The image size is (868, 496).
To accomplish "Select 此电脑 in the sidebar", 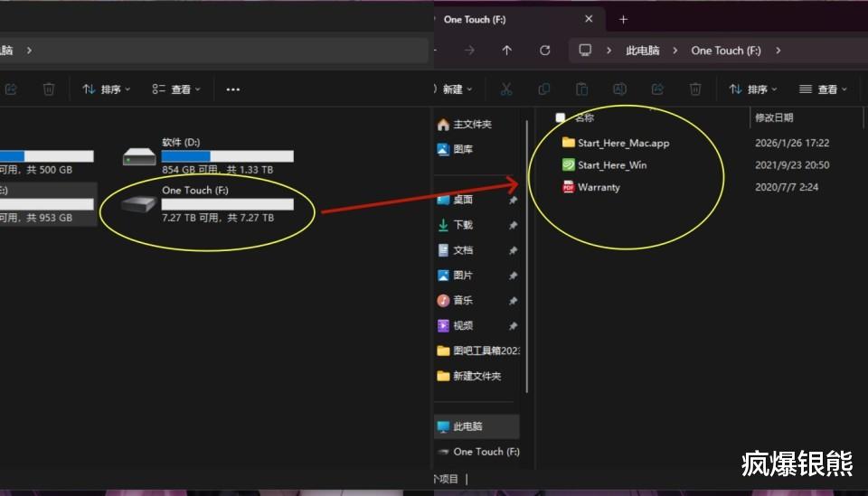I will click(x=477, y=426).
